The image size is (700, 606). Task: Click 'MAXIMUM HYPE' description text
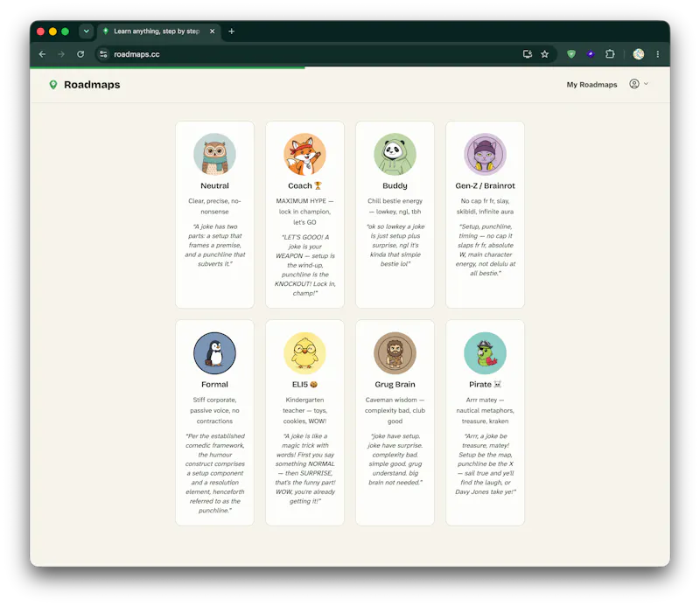click(304, 212)
